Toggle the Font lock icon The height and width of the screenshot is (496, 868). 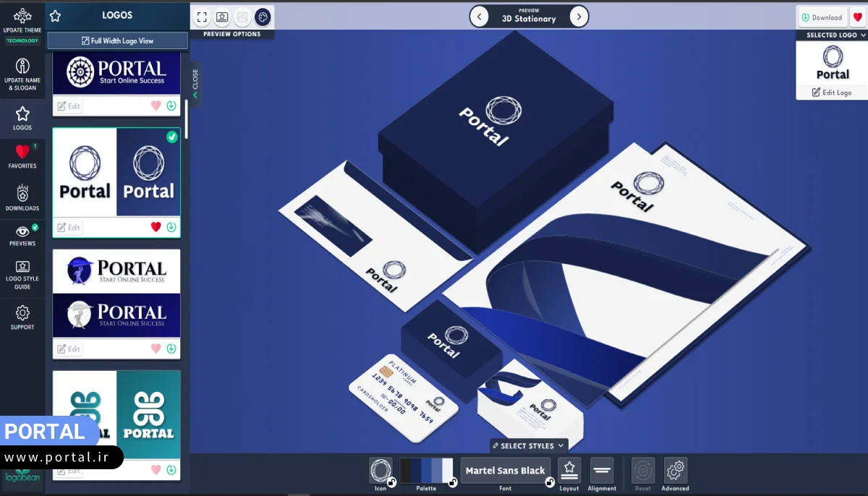click(x=550, y=482)
